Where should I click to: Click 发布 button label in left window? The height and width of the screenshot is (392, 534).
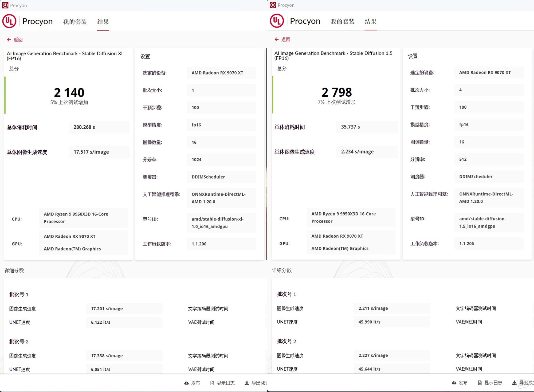195,383
